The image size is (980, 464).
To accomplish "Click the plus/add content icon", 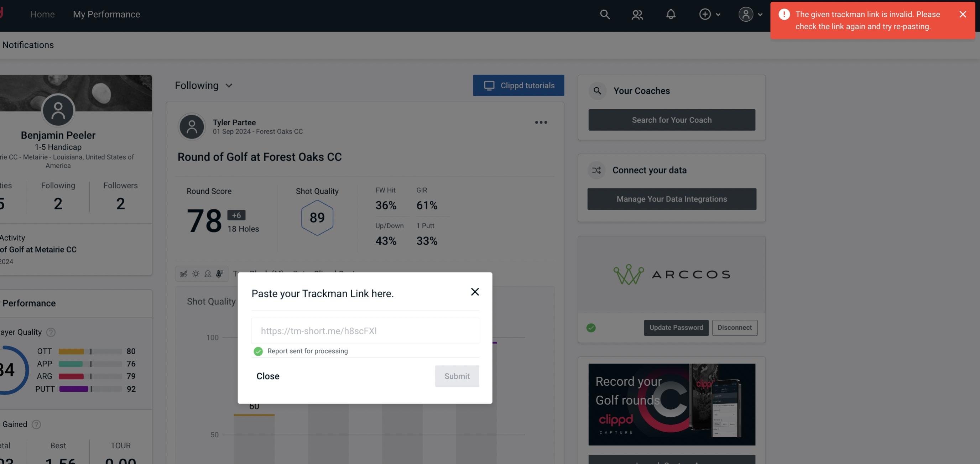I will click(x=705, y=14).
